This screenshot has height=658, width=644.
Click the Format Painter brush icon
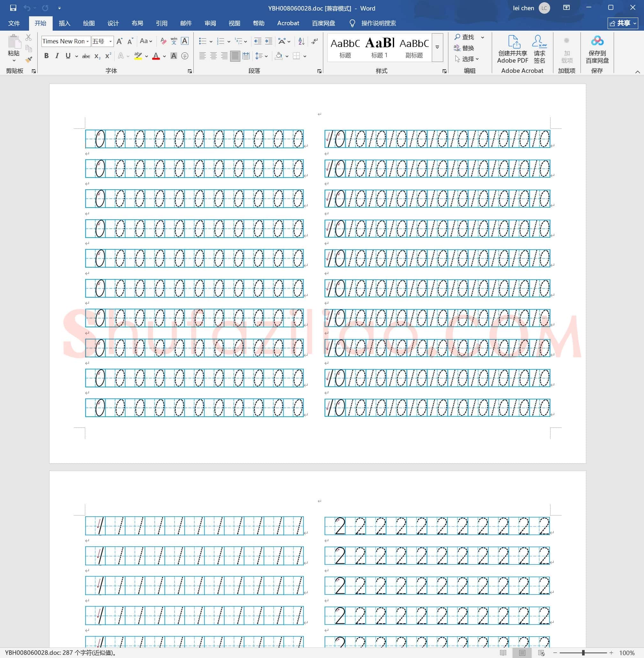[x=29, y=59]
